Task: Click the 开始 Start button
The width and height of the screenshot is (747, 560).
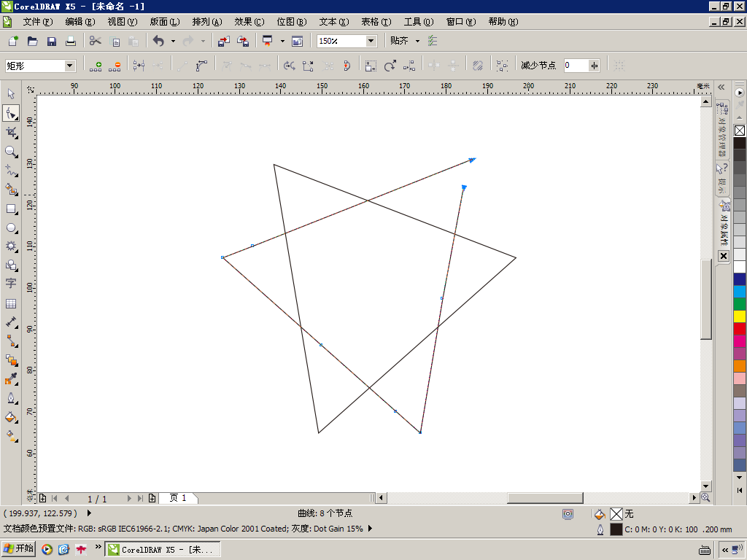Action: pyautogui.click(x=18, y=549)
